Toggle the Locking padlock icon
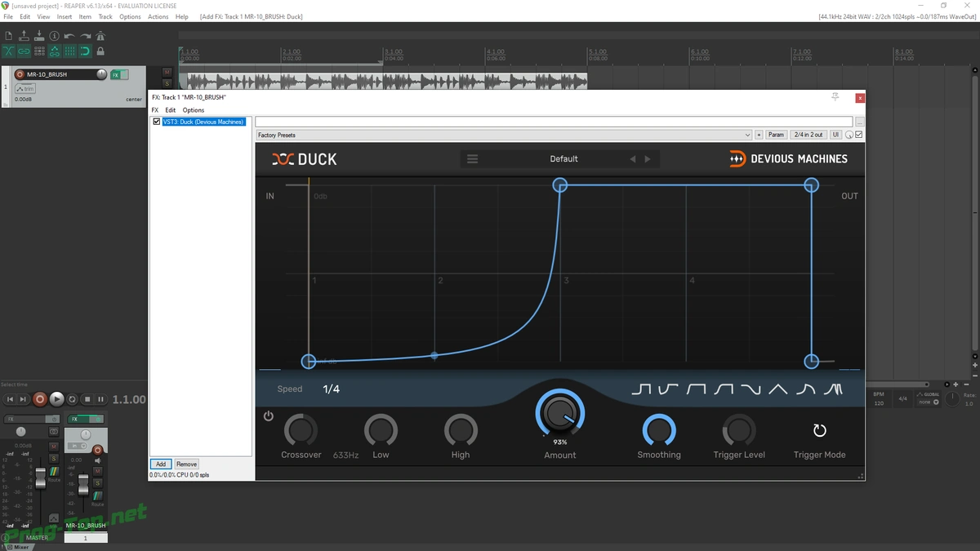980x551 pixels. [x=100, y=51]
